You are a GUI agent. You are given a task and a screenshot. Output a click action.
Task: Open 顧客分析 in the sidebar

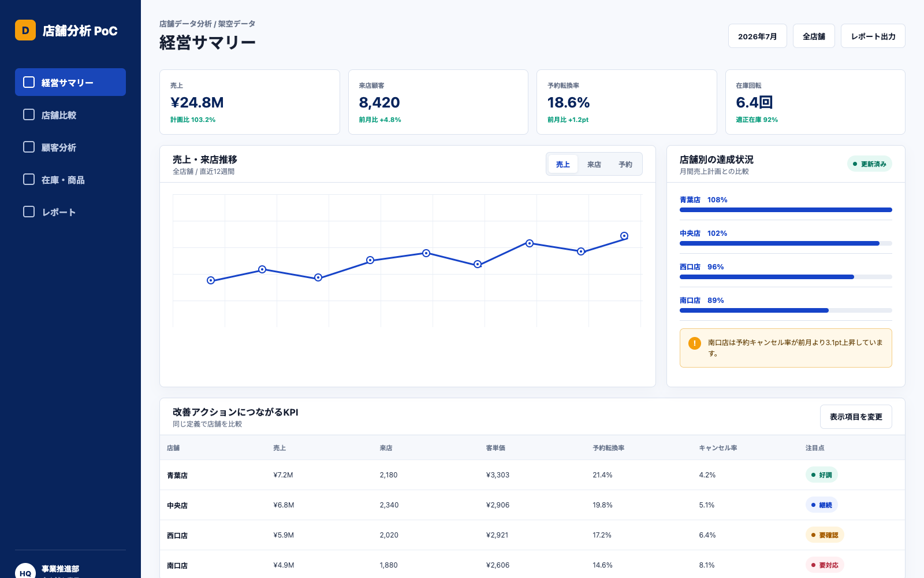pos(70,147)
